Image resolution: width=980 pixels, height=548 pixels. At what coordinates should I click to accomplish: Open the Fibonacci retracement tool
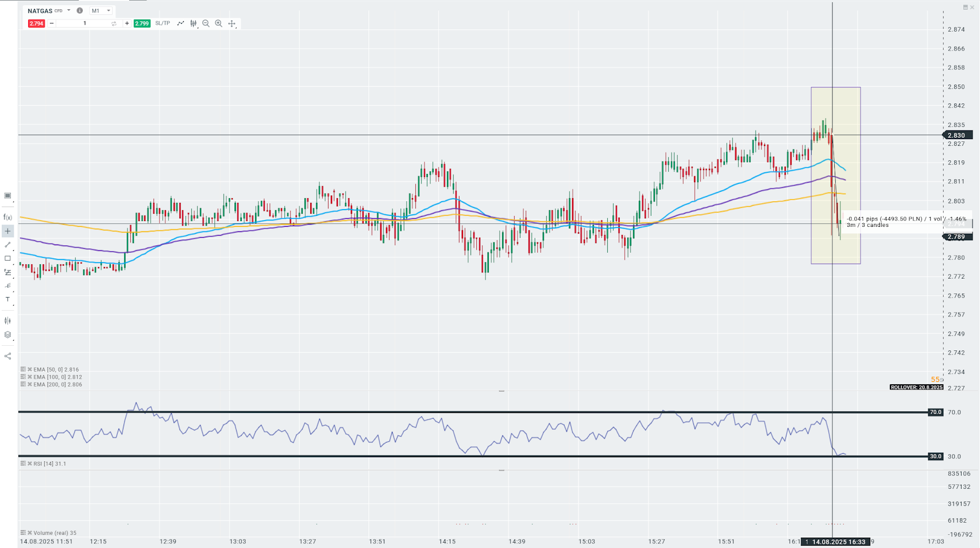point(7,272)
